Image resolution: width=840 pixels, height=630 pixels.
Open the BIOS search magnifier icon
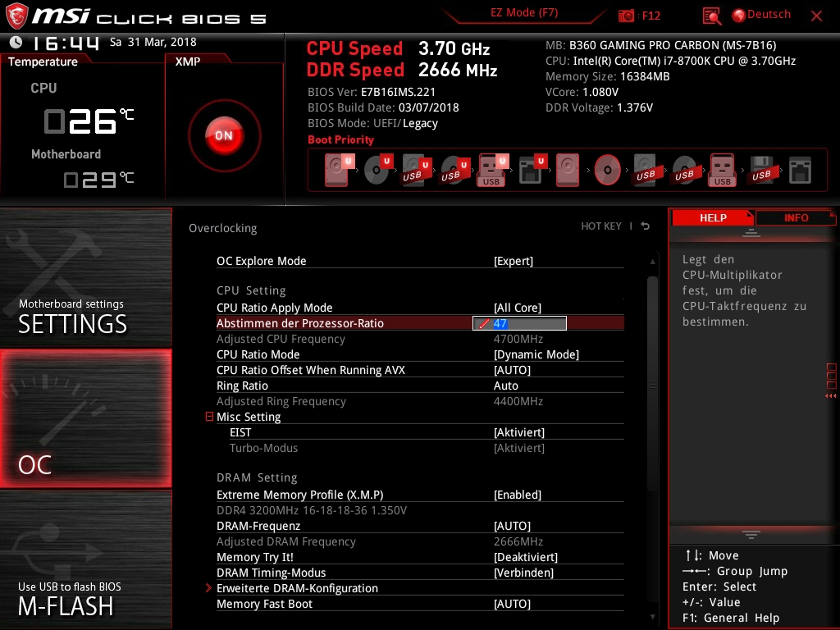711,16
